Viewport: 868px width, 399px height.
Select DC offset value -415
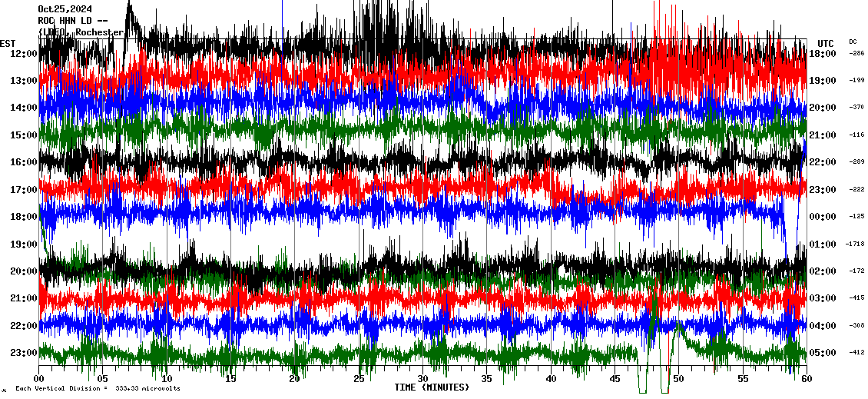click(x=856, y=298)
